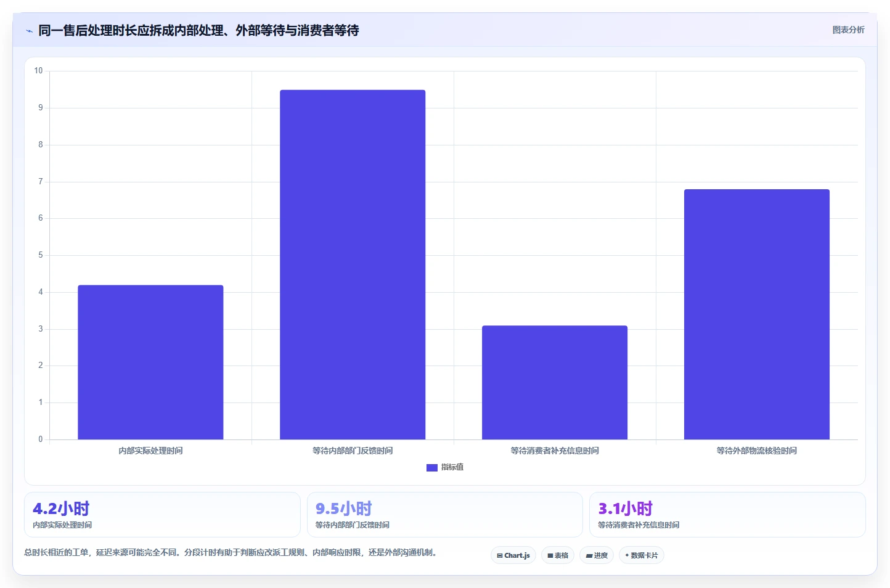Screen dimensions: 890x588
Task: Click the y-axis tick label 10
Action: point(39,71)
